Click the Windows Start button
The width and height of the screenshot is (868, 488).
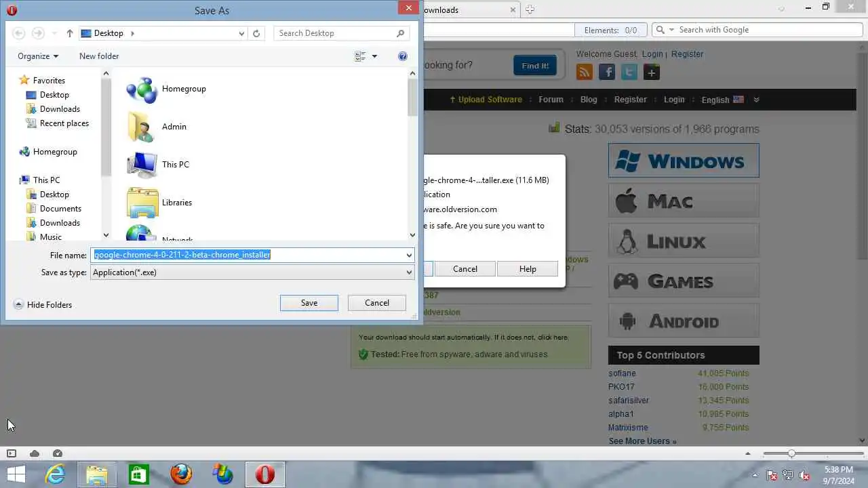tap(16, 474)
